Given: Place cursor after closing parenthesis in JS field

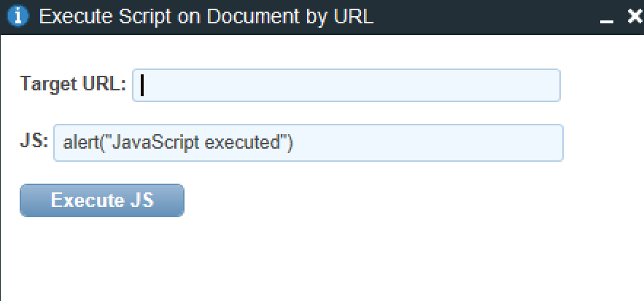Looking at the screenshot, I should click(293, 143).
